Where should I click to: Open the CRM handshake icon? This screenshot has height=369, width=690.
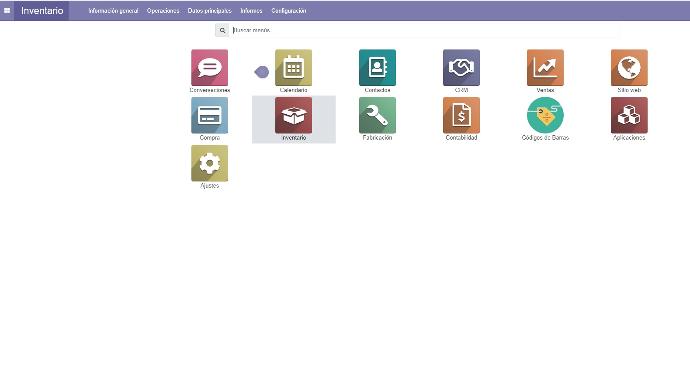[x=461, y=68]
